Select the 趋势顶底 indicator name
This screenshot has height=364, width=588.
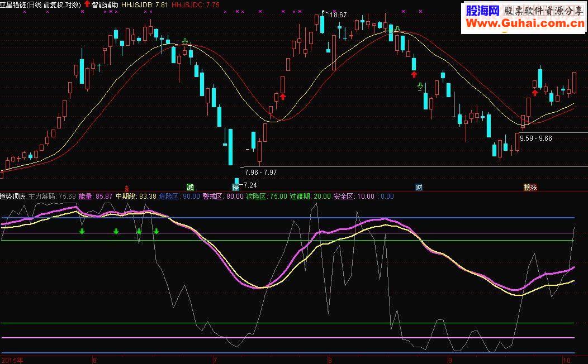13,196
